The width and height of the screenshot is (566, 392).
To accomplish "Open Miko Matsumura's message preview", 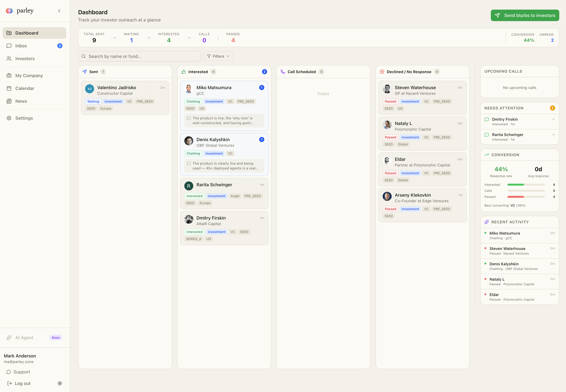I will (x=224, y=121).
